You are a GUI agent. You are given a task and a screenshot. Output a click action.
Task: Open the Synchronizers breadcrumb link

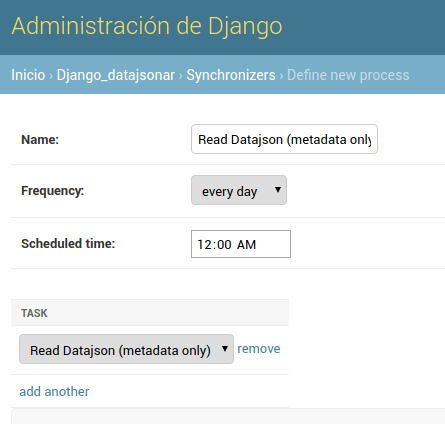[231, 75]
